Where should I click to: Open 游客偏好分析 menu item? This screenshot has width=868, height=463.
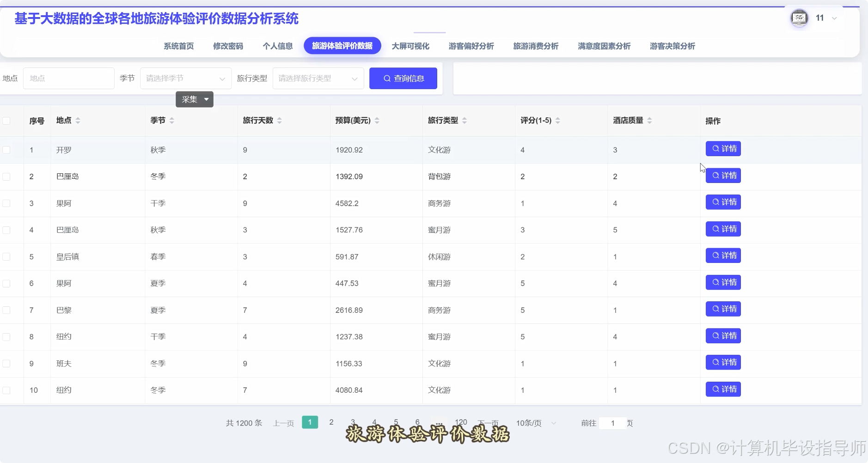[471, 46]
